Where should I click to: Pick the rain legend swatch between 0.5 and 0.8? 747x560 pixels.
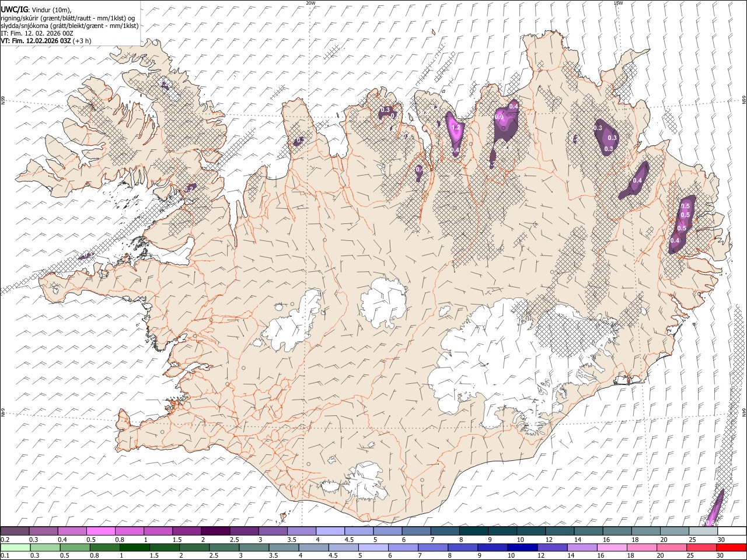coord(75,547)
